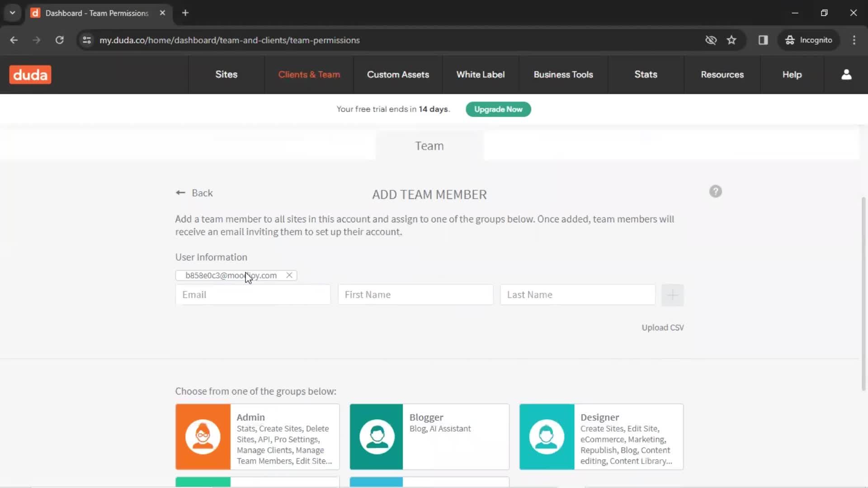The width and height of the screenshot is (868, 488).
Task: Open Chrome three-dot menu
Action: click(854, 40)
